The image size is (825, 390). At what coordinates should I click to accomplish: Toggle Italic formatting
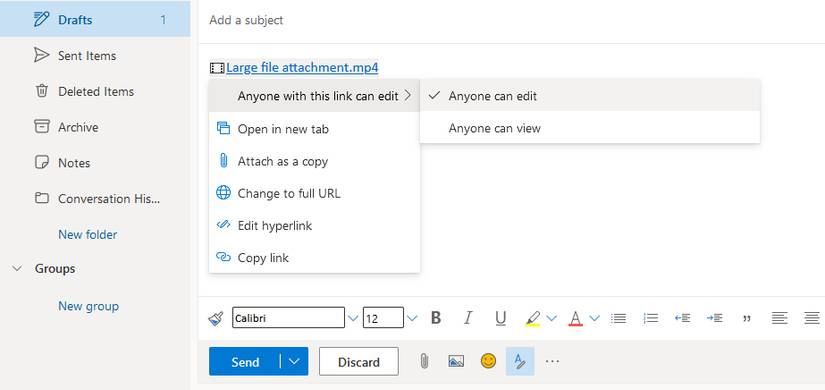[x=468, y=318]
